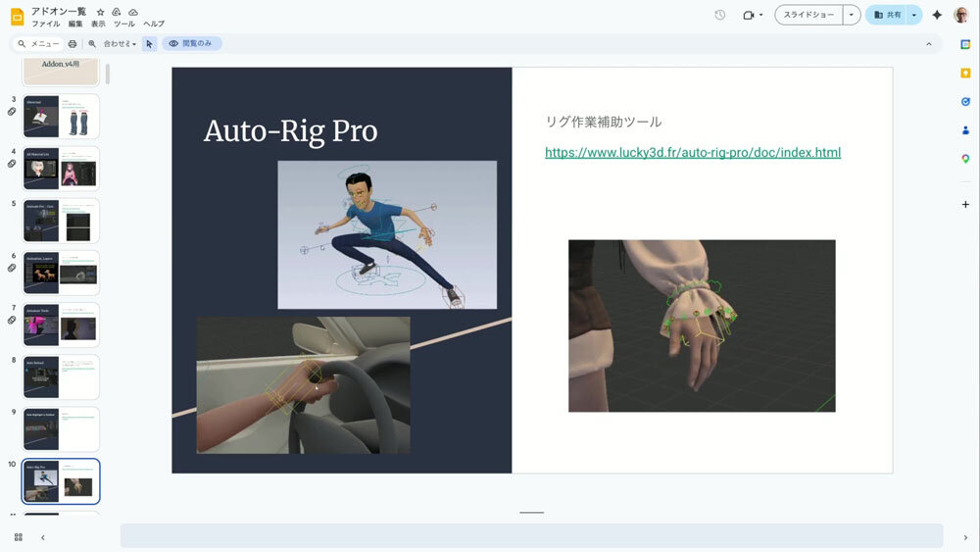Open Google Keep side panel
The width and height of the screenshot is (980, 552).
pos(965,73)
